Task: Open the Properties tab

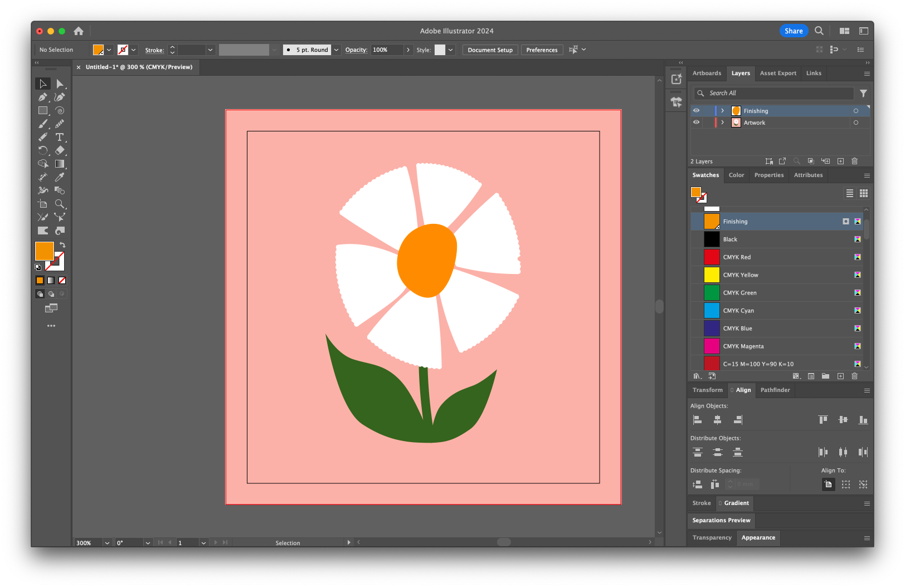Action: pyautogui.click(x=769, y=175)
